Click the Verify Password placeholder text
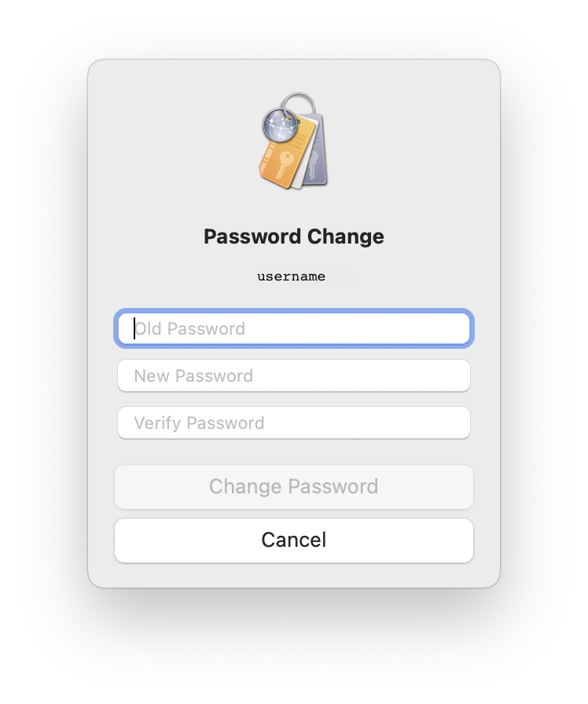 [199, 423]
